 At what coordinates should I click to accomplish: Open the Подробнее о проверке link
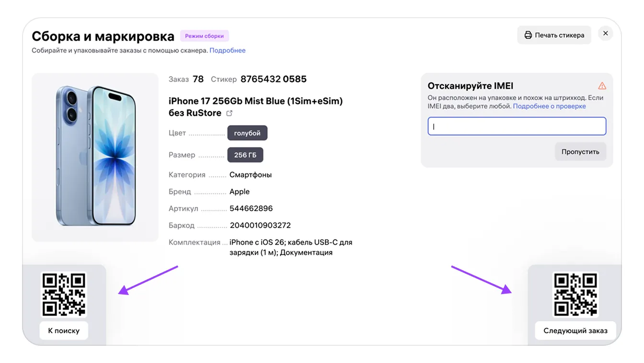pyautogui.click(x=550, y=106)
